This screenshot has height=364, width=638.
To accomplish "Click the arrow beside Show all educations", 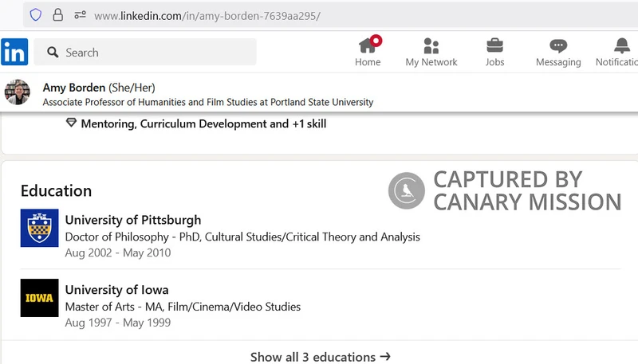I will pyautogui.click(x=385, y=357).
